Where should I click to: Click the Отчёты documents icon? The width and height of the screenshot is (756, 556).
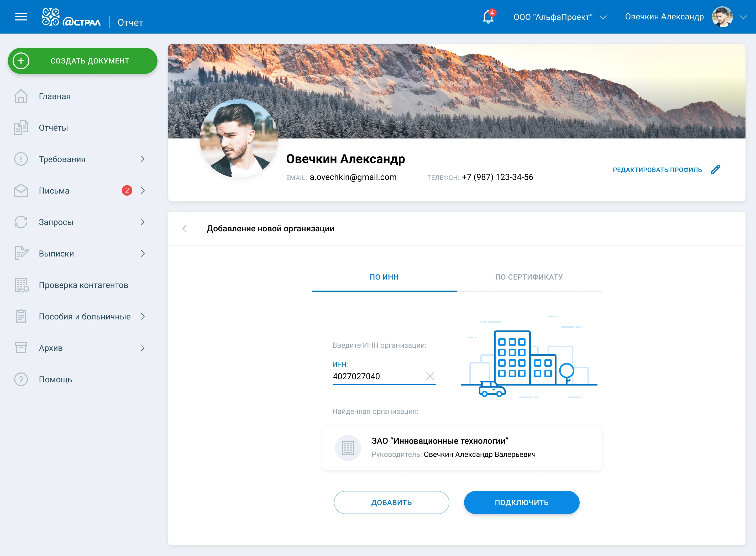tap(21, 127)
